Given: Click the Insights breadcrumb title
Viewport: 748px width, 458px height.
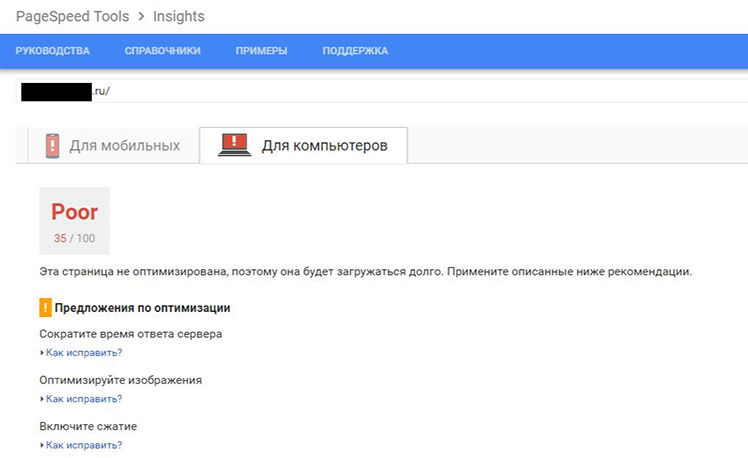Looking at the screenshot, I should tap(180, 17).
